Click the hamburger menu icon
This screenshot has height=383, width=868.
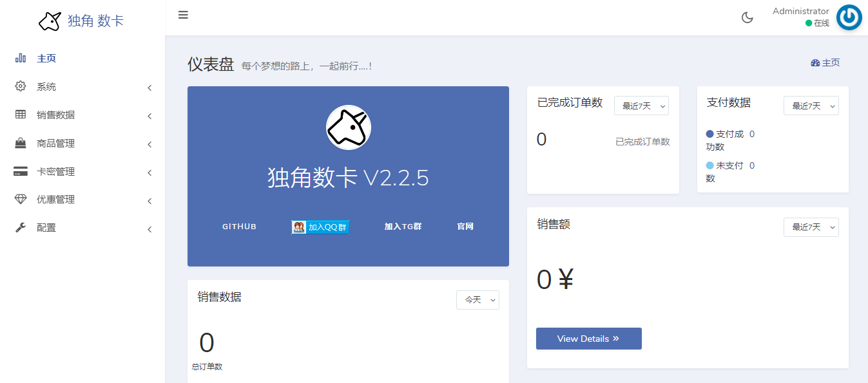(183, 15)
